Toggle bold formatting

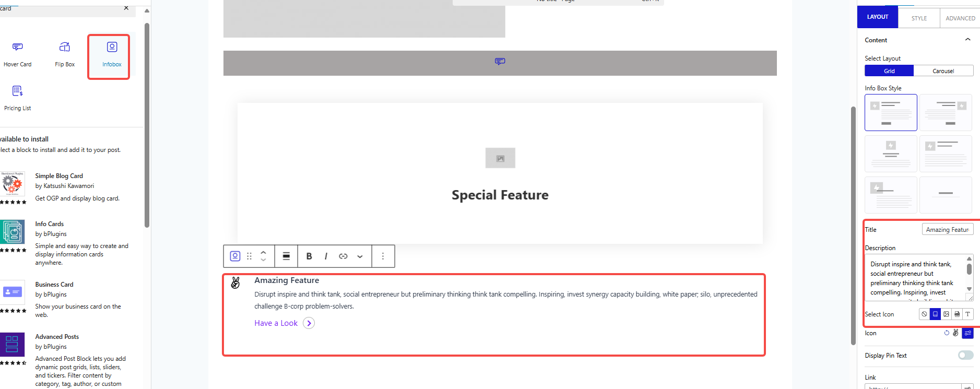[309, 256]
